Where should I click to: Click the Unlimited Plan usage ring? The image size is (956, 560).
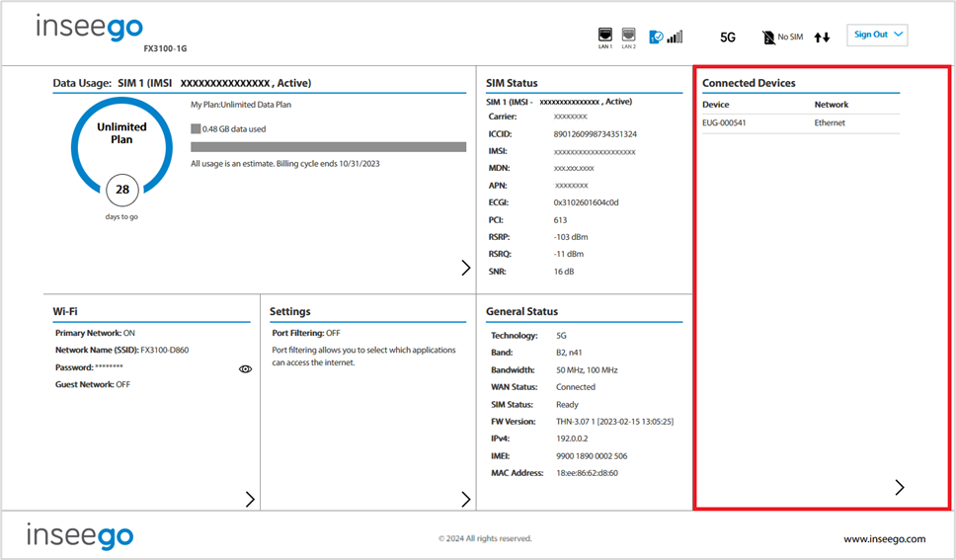point(121,146)
